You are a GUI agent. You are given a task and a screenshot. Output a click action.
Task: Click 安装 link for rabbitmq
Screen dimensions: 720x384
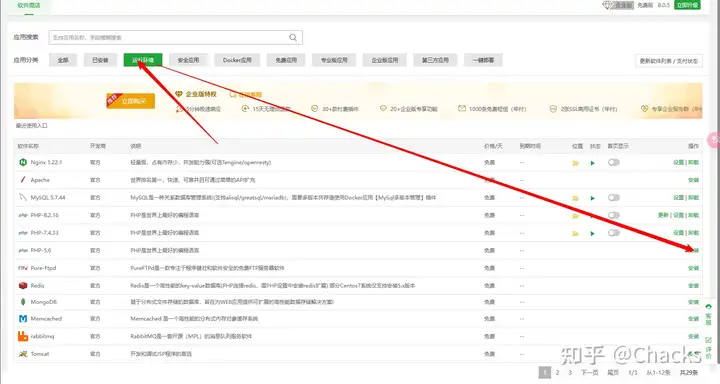point(693,336)
